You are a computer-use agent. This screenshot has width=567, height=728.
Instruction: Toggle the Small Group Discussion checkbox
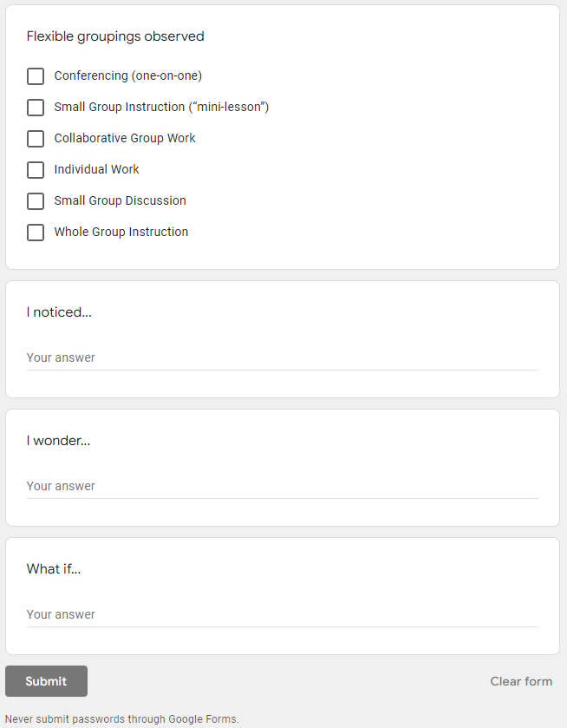pyautogui.click(x=36, y=201)
